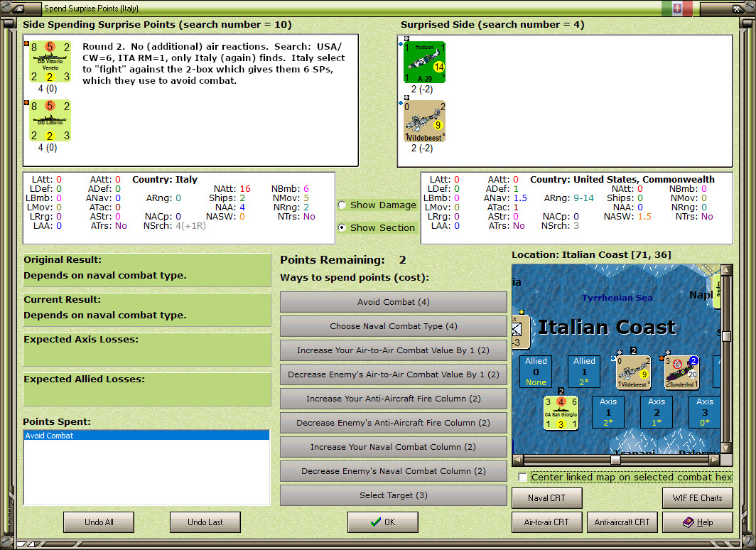The width and height of the screenshot is (756, 550).
Task: Click the NAtt: 16 value for Italy
Action: tap(245, 188)
